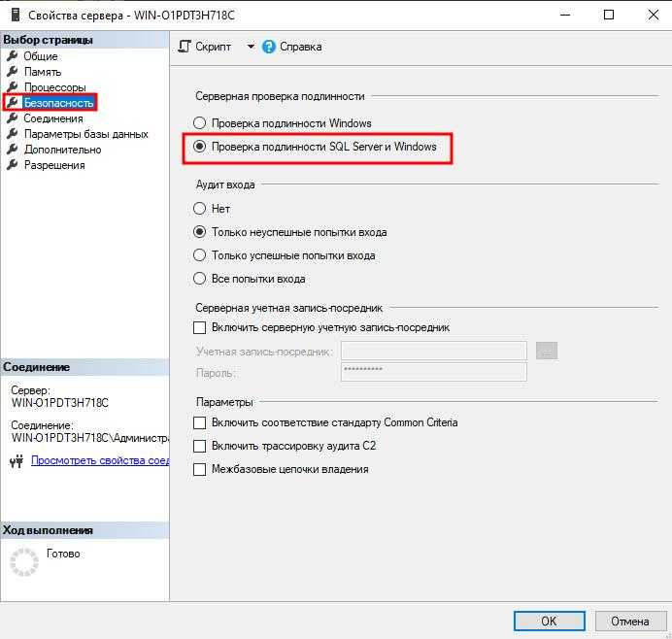The image size is (672, 639).
Task: Click the Пароль field
Action: coord(434,372)
